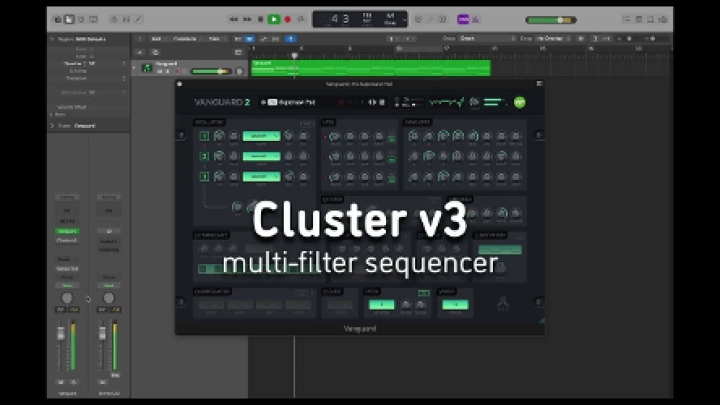Click previous/next preset arrows in Vanguard
The image size is (720, 405).
point(372,102)
